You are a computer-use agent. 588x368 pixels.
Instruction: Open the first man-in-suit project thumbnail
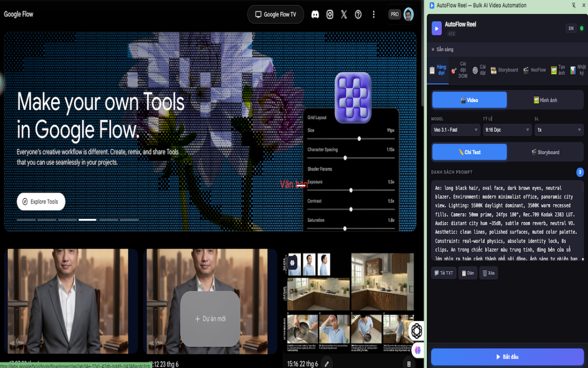(x=67, y=301)
